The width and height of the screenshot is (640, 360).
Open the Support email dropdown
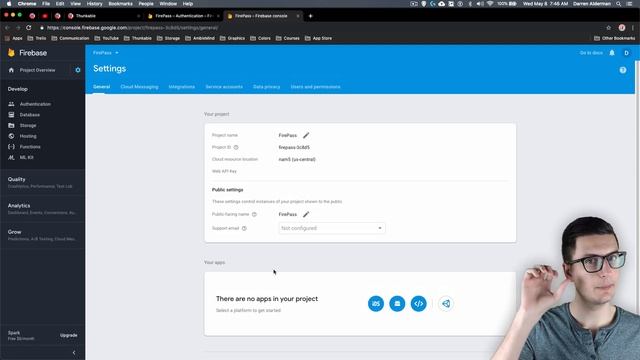click(332, 228)
